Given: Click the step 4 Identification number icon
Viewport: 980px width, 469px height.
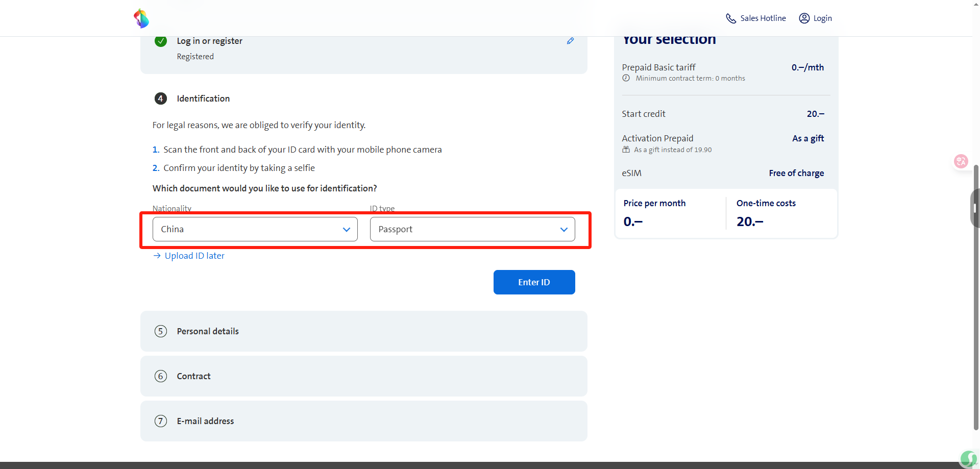Looking at the screenshot, I should click(161, 98).
